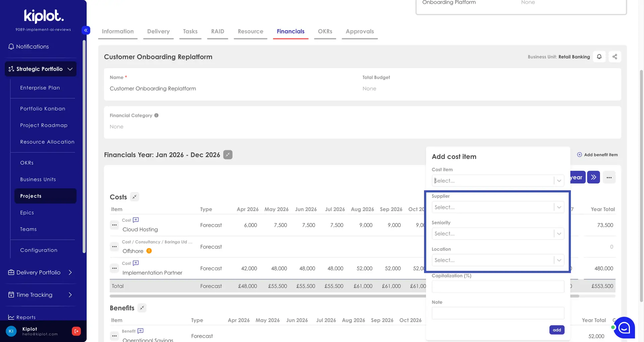
Task: Click the Note input field
Action: pyautogui.click(x=498, y=313)
